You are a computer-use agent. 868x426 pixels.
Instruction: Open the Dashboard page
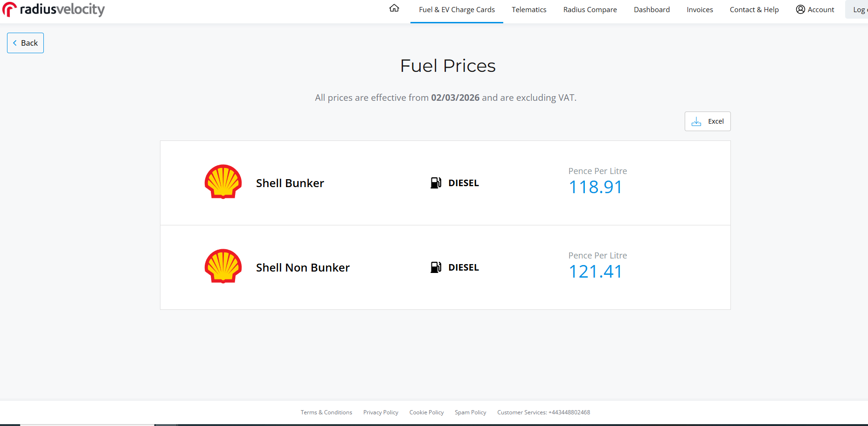[652, 10]
